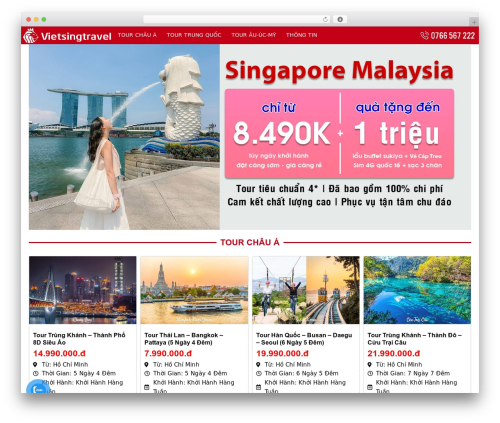Click the browser address bar
500x423 pixels.
click(x=237, y=19)
